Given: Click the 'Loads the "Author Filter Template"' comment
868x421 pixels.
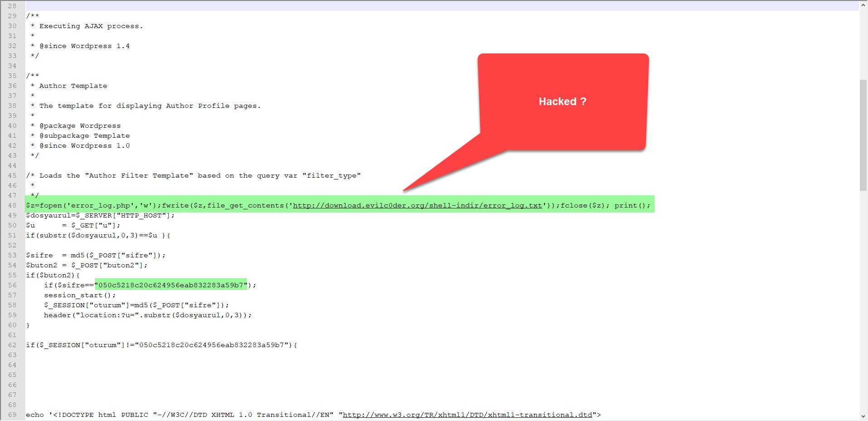Looking at the screenshot, I should click(193, 175).
